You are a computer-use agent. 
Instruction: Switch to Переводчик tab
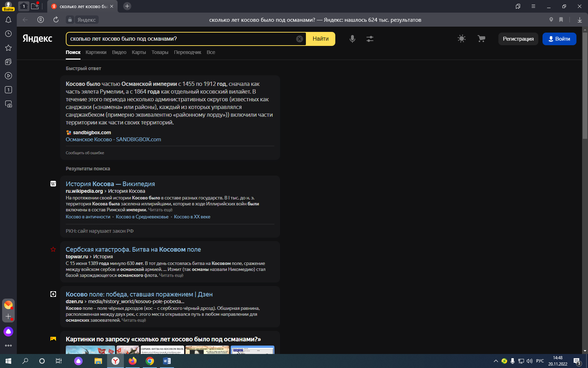pyautogui.click(x=188, y=52)
